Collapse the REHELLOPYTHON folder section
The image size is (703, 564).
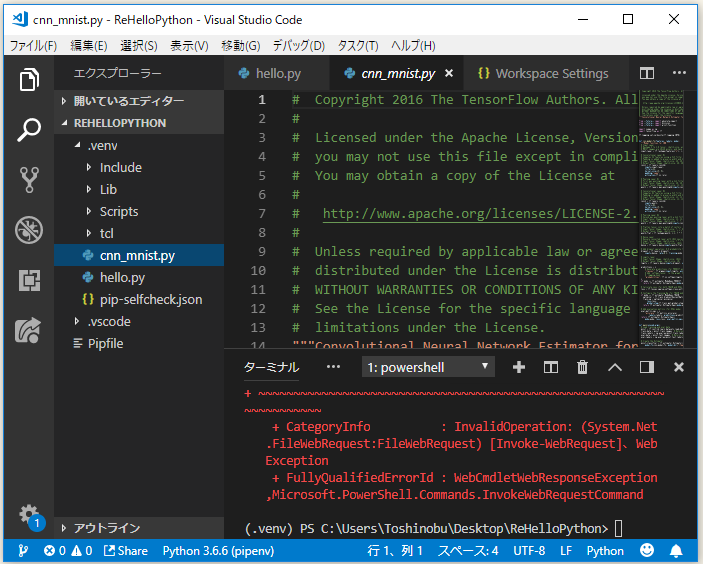[139, 123]
